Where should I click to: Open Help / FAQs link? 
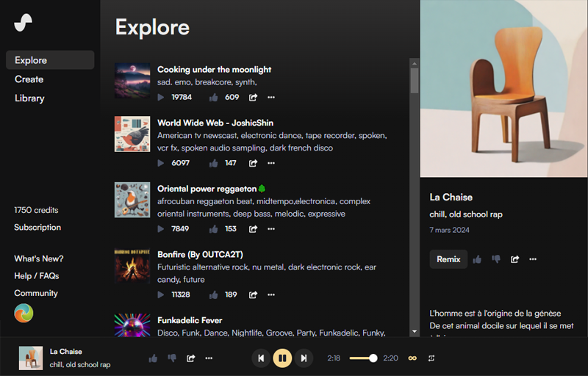click(37, 276)
